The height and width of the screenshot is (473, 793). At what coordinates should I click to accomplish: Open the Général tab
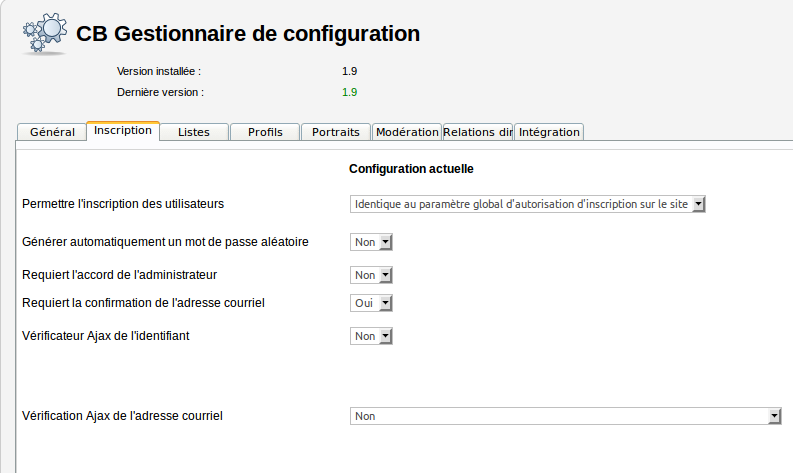(x=52, y=132)
